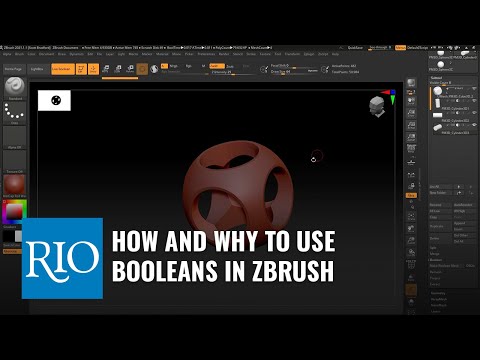The image size is (480, 360).
Task: Expand the Geometry palette section
Action: pos(438,293)
